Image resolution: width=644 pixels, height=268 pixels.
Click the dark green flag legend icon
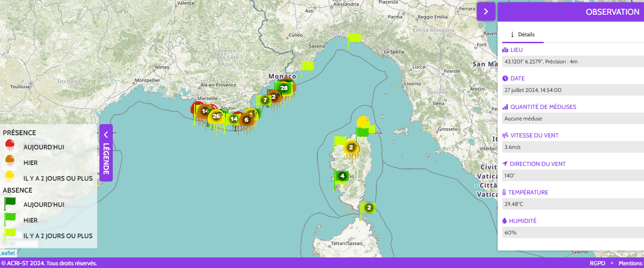click(10, 204)
